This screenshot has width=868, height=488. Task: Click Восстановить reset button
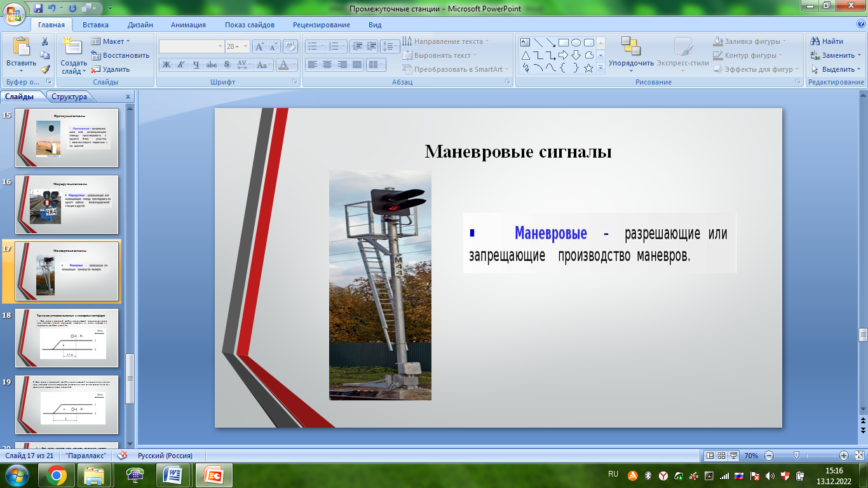(120, 55)
